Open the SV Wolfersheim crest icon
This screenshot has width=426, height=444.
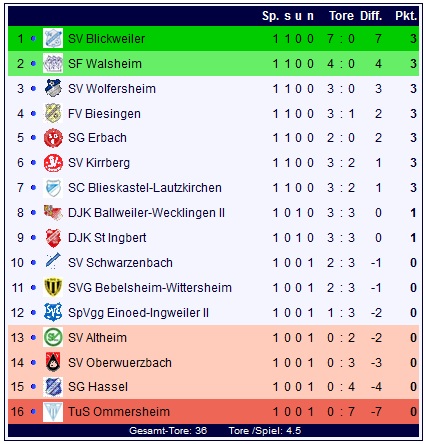point(53,88)
